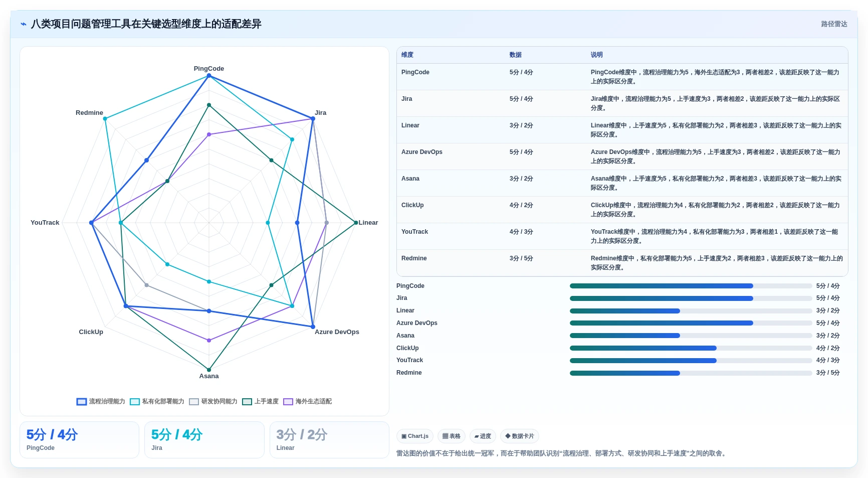Click the 进度 tag
The height and width of the screenshot is (478, 868).
pos(483,436)
